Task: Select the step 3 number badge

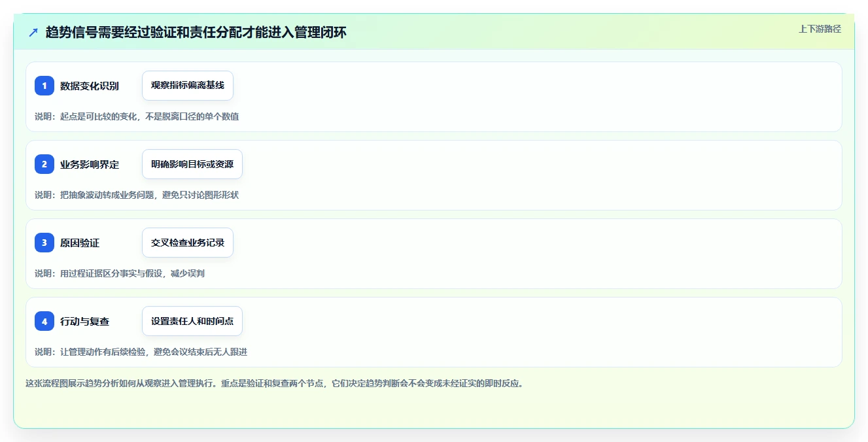Action: point(44,243)
